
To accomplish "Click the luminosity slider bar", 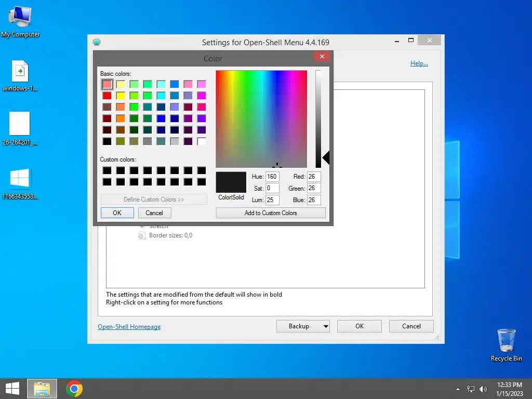I will pos(318,119).
